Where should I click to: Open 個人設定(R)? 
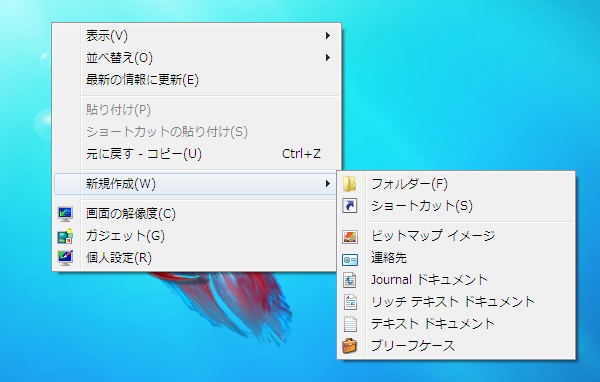click(x=196, y=258)
